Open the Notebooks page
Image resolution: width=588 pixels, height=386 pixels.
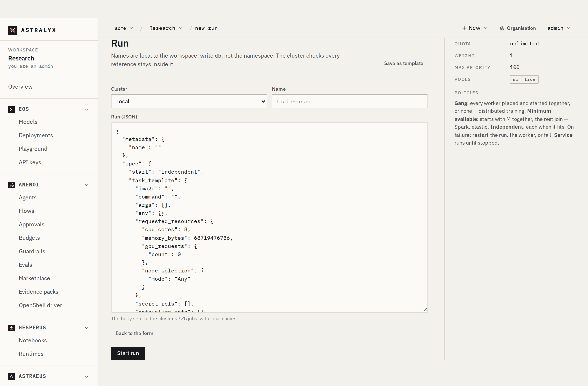pos(33,340)
